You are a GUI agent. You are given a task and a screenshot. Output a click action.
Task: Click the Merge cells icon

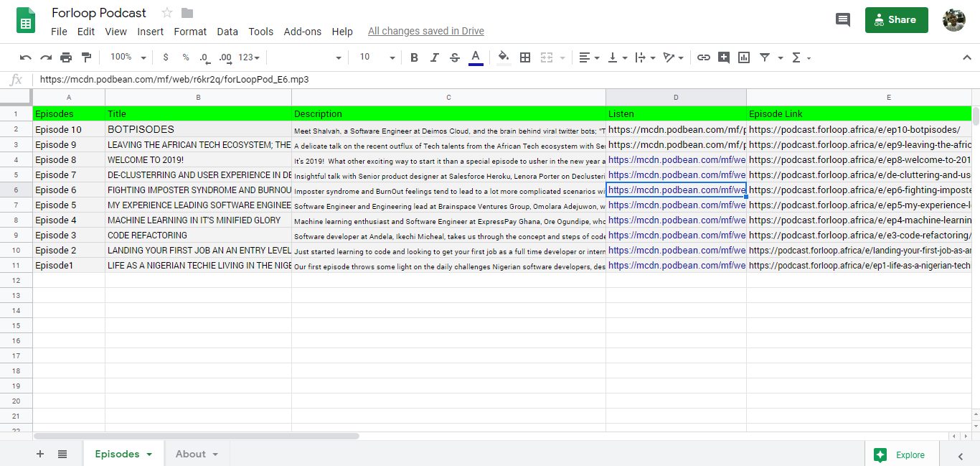click(x=547, y=57)
